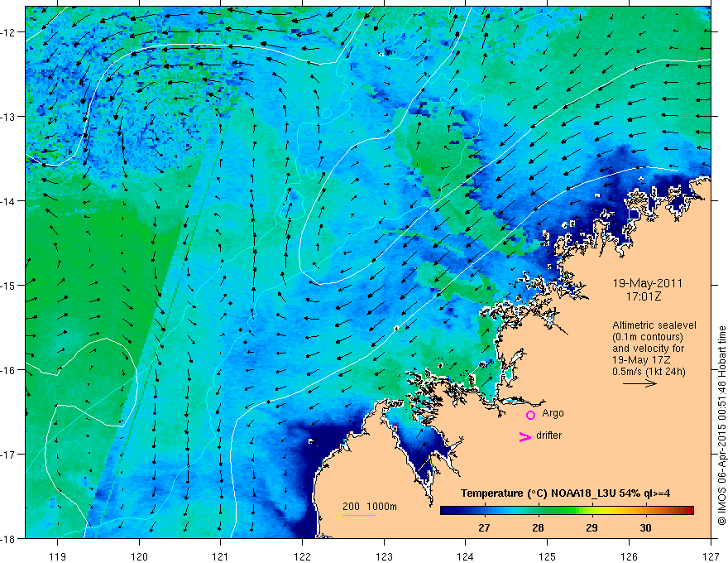The width and height of the screenshot is (728, 563).
Task: Click the 19-May-2011 date label
Action: tap(647, 283)
